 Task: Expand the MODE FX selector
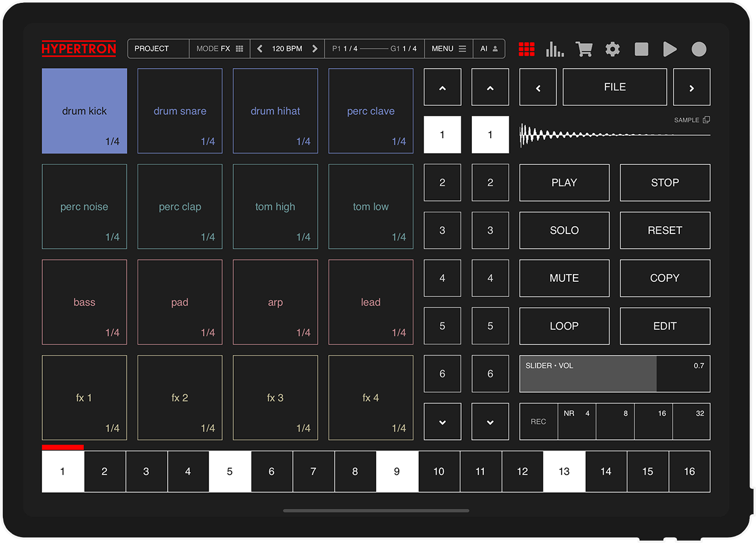[x=219, y=48]
